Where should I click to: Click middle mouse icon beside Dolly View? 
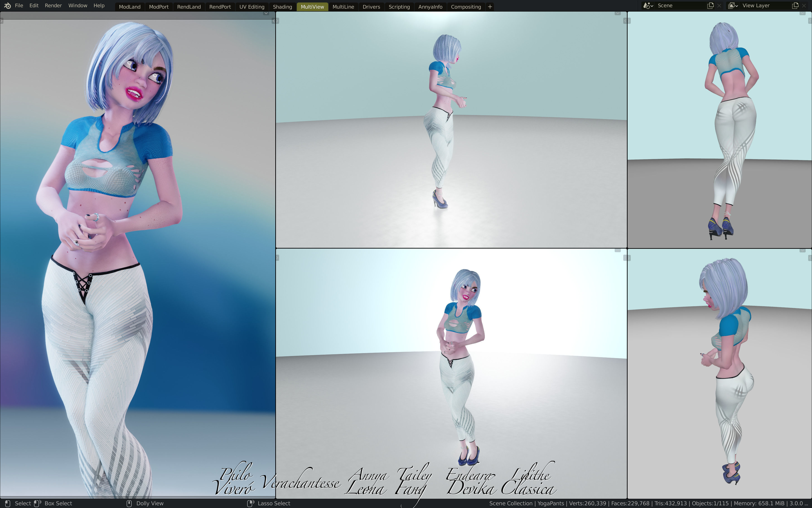[x=129, y=503]
